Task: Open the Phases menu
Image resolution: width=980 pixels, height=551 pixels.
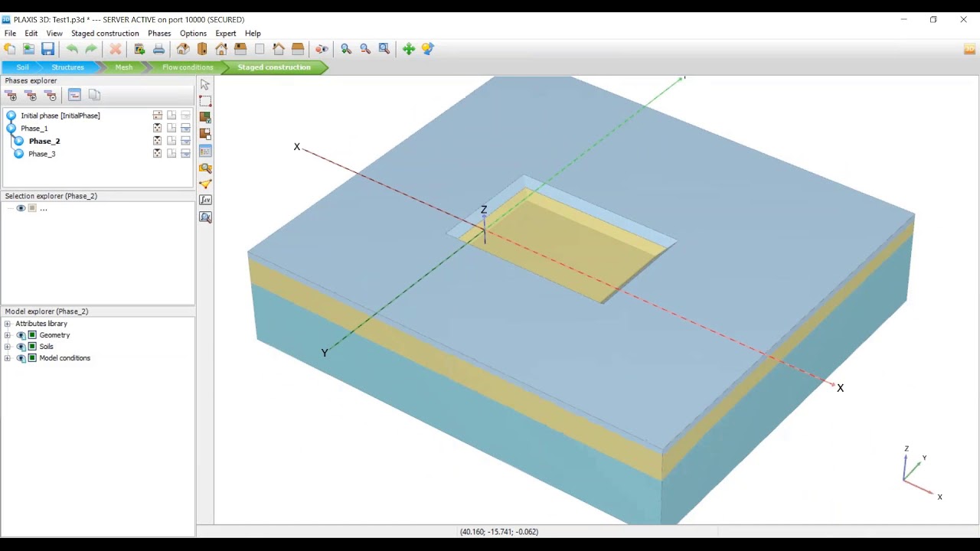Action: coord(159,34)
